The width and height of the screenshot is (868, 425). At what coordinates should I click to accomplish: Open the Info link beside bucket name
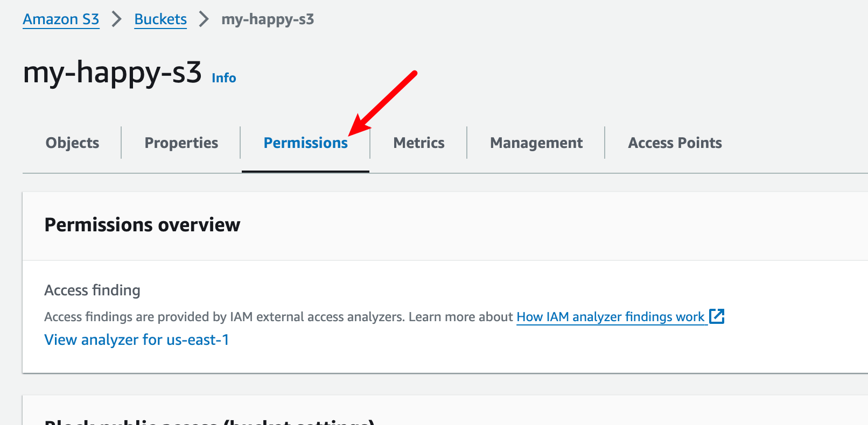tap(224, 78)
